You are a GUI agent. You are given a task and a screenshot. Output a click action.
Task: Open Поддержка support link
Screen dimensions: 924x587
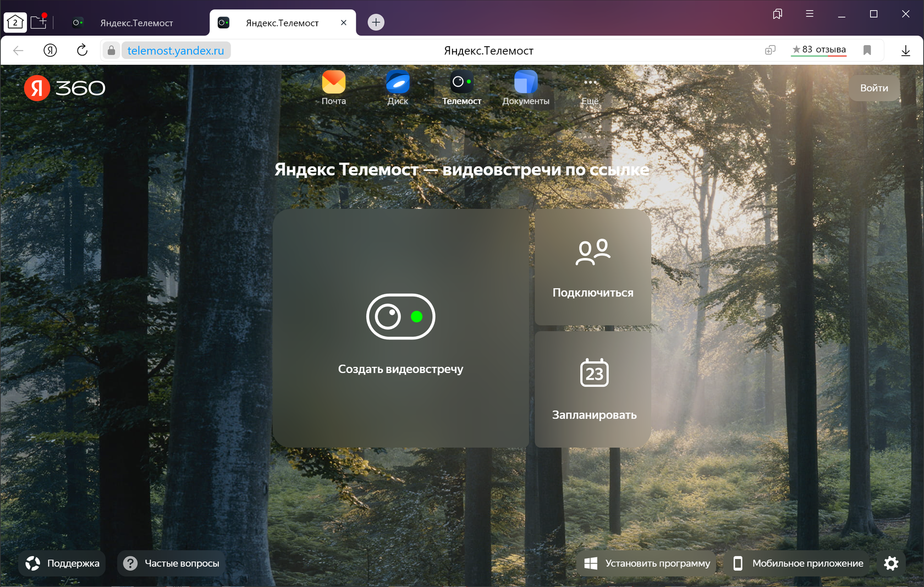click(63, 563)
